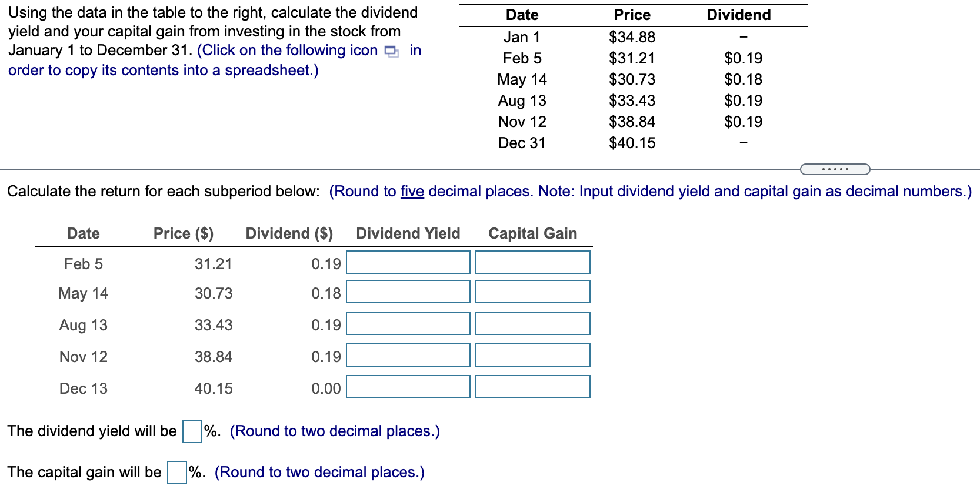
Task: Click the "Click on the following icon" link text
Action: 288,50
